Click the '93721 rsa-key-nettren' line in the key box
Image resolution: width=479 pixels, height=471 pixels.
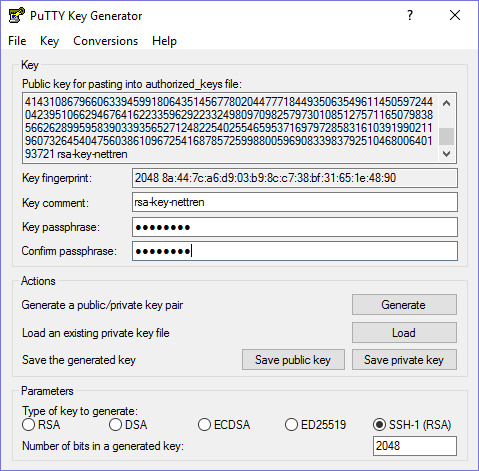click(x=76, y=154)
